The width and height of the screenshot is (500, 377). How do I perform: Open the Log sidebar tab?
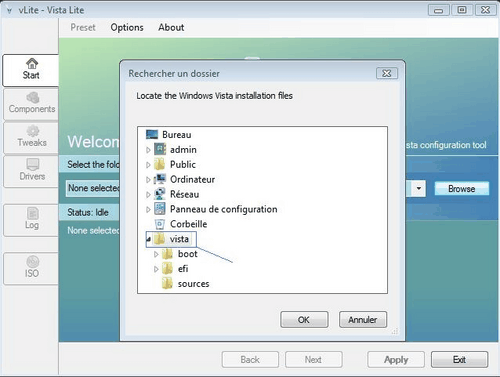click(31, 219)
